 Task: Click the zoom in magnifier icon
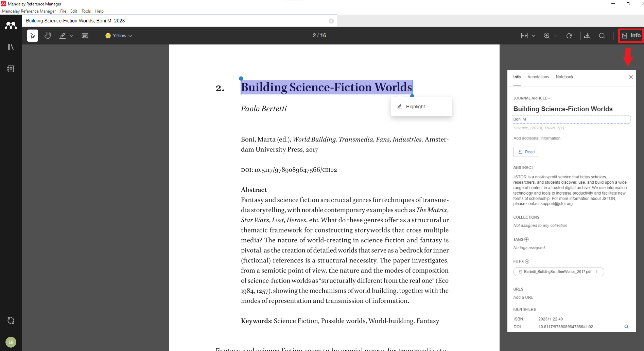click(x=547, y=36)
